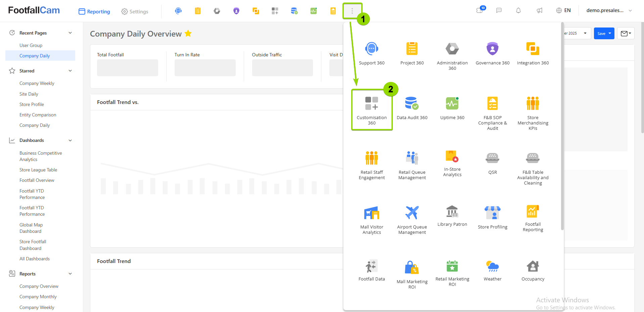This screenshot has width=644, height=312.
Task: Open F&B SOP Compliance & Audit app
Action: pyautogui.click(x=493, y=113)
